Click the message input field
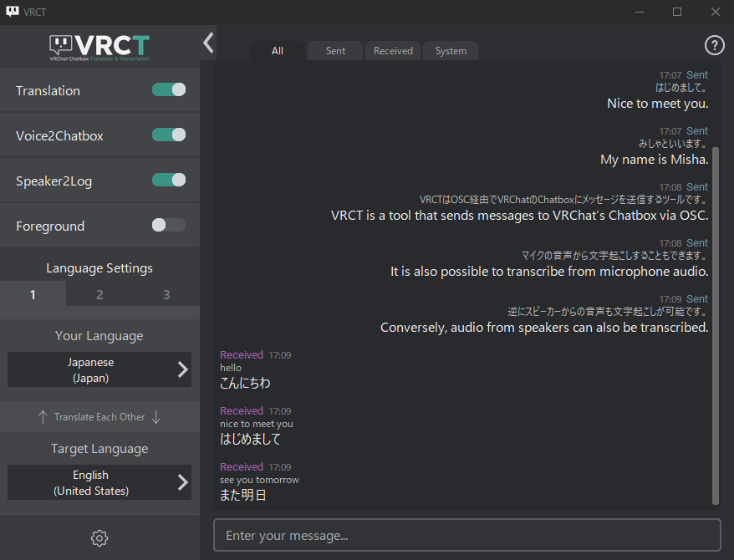Viewport: 734px width, 560px height. 466,535
